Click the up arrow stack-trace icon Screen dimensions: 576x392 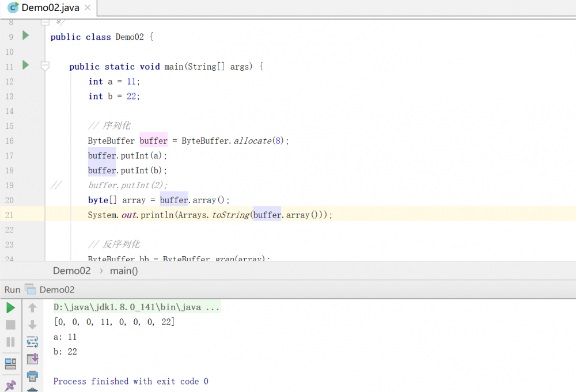click(x=32, y=307)
